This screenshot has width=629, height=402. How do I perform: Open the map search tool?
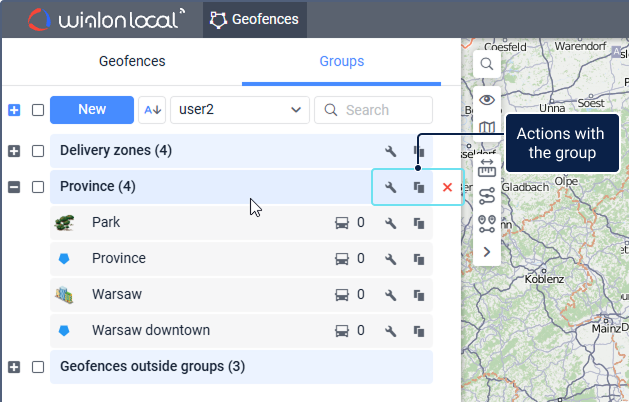tap(486, 64)
